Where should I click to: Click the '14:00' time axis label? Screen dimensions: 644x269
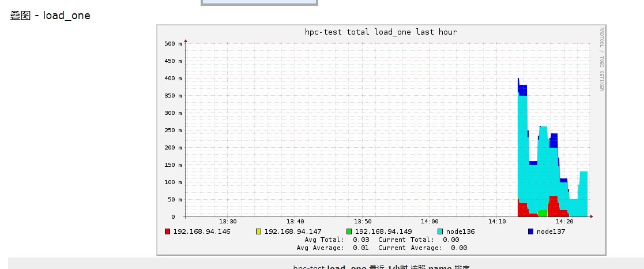(429, 222)
